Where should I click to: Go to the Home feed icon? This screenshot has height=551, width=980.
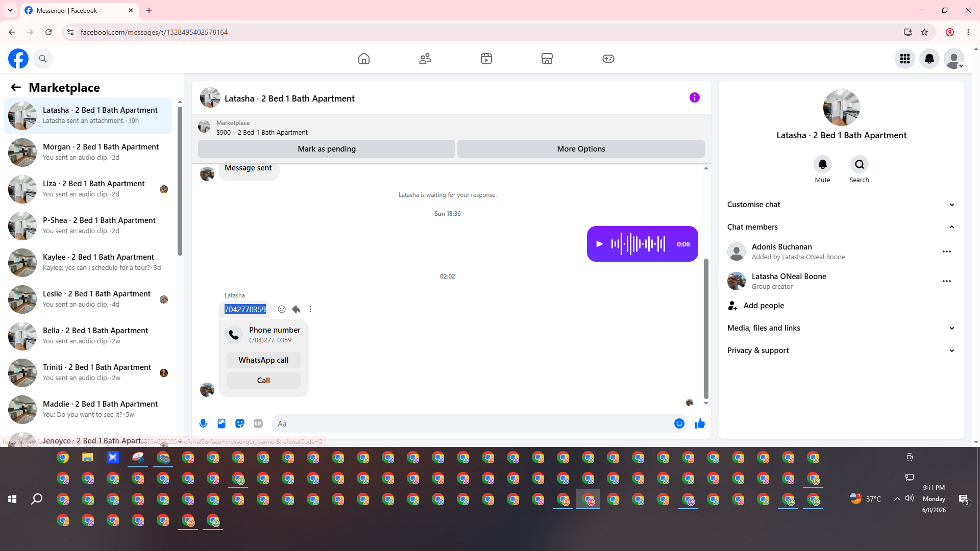click(x=364, y=59)
